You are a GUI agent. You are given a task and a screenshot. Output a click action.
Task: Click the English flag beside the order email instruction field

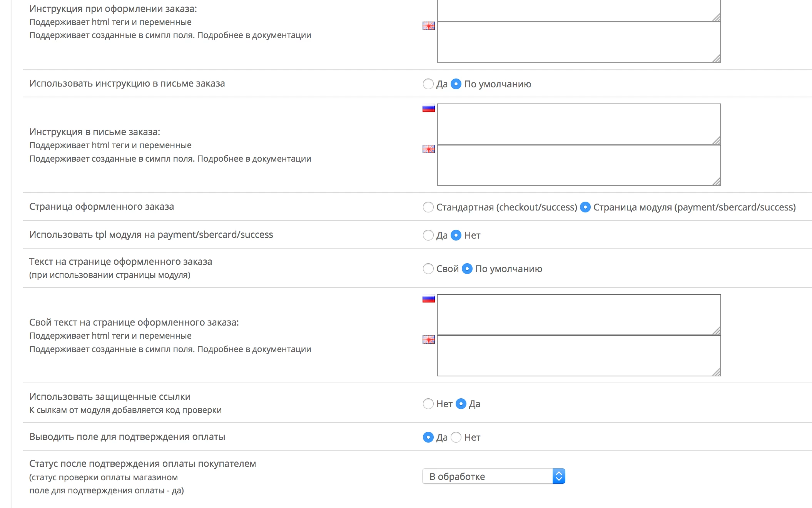pos(428,149)
